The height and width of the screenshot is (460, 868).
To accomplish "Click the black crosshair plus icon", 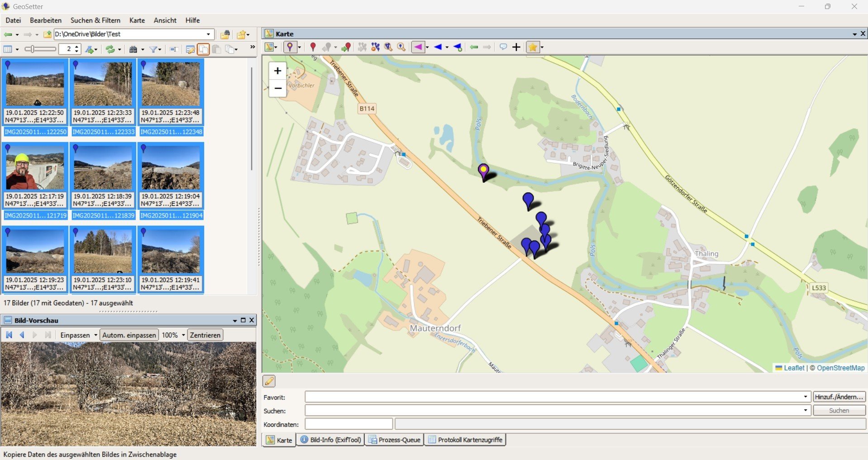I will pos(516,47).
